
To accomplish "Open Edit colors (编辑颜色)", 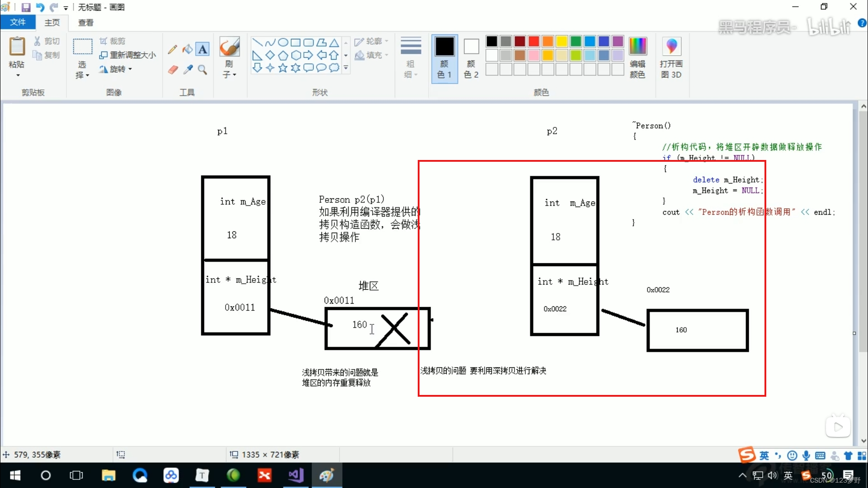I will [x=637, y=58].
